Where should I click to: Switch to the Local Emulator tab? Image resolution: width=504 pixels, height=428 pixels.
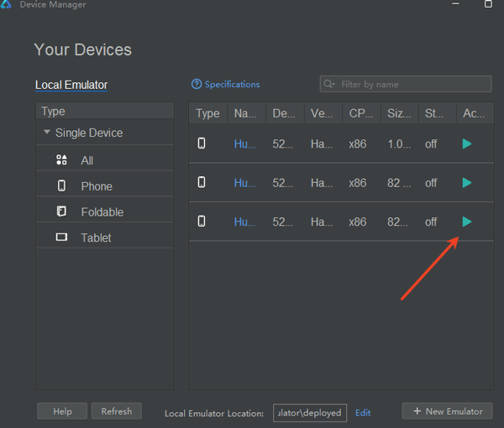tap(71, 85)
